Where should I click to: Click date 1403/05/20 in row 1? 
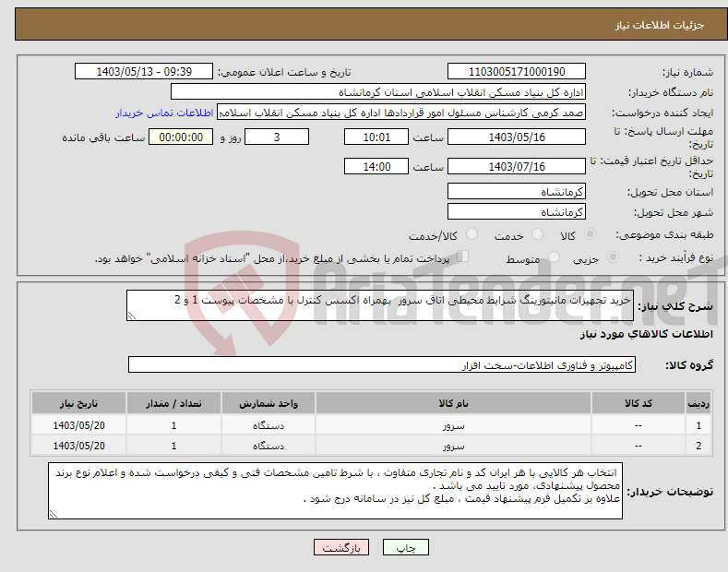pos(79,425)
